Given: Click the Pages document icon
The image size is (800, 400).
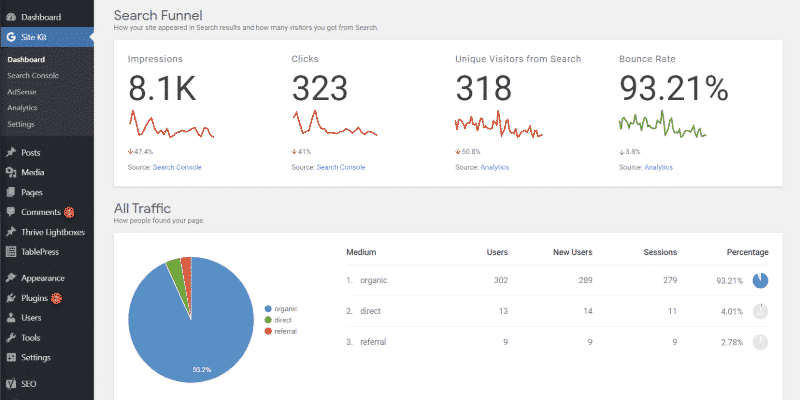Looking at the screenshot, I should tap(11, 192).
